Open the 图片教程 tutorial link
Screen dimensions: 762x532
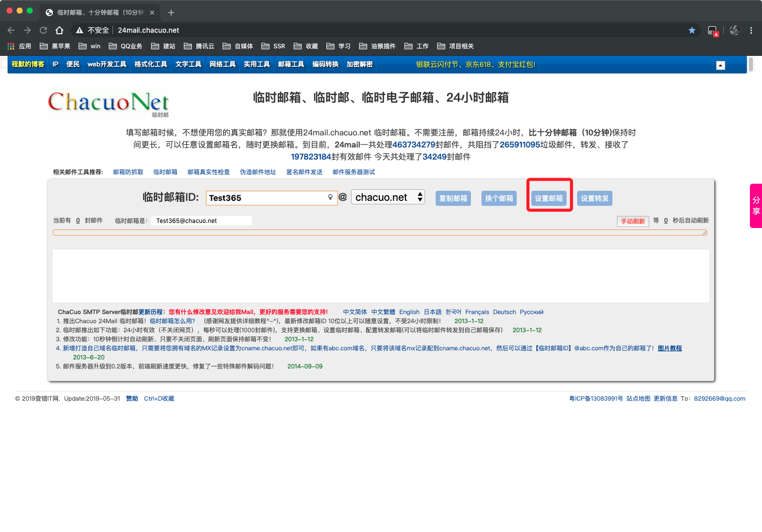point(670,348)
